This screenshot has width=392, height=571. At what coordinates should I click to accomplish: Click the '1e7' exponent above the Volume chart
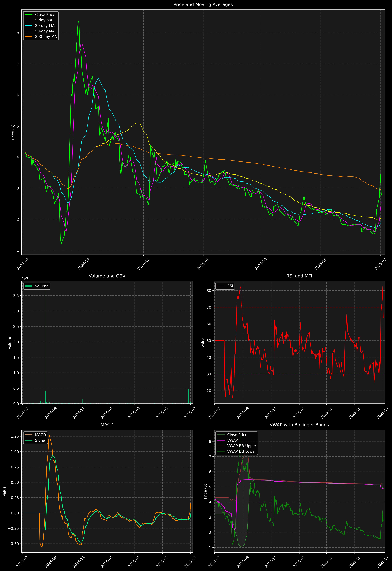pos(25,279)
